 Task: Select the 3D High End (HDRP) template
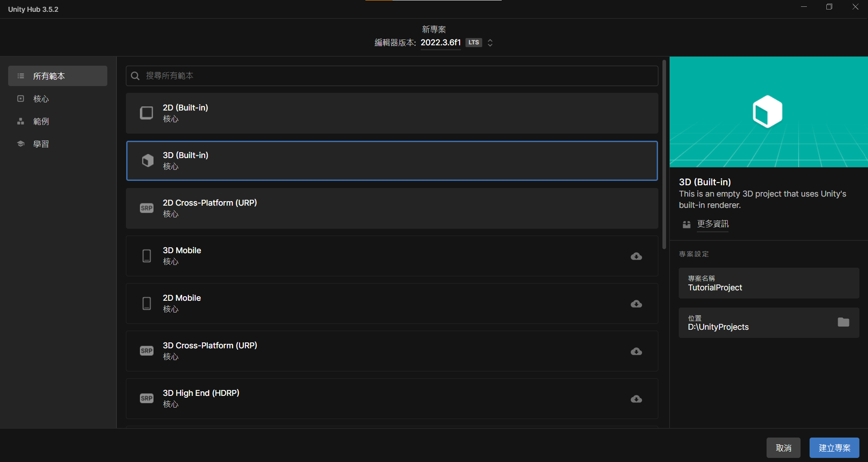click(392, 399)
